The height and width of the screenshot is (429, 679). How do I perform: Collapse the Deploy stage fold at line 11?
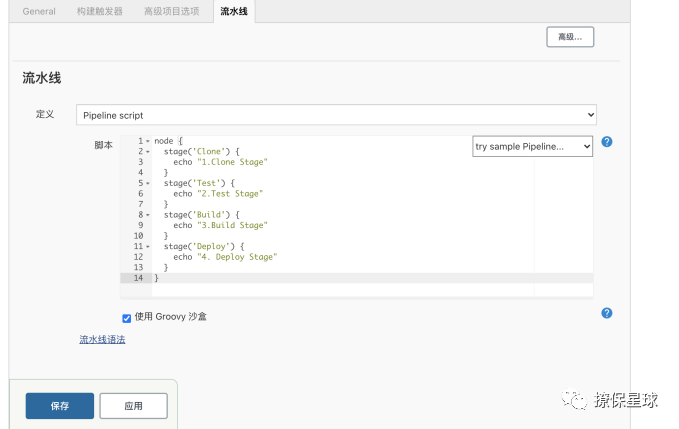148,246
